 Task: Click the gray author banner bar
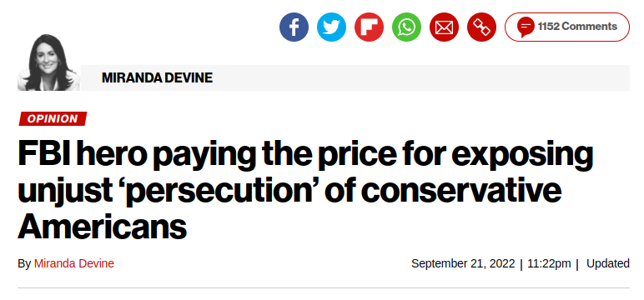[355, 77]
